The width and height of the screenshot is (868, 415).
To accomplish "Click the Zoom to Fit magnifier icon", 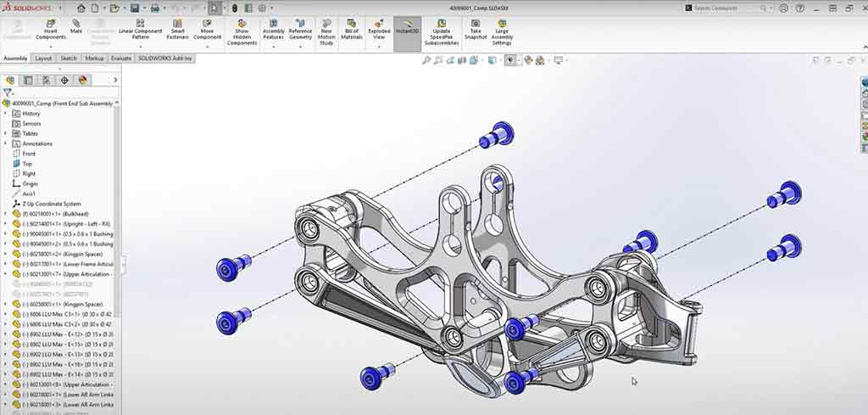I will pos(426,60).
